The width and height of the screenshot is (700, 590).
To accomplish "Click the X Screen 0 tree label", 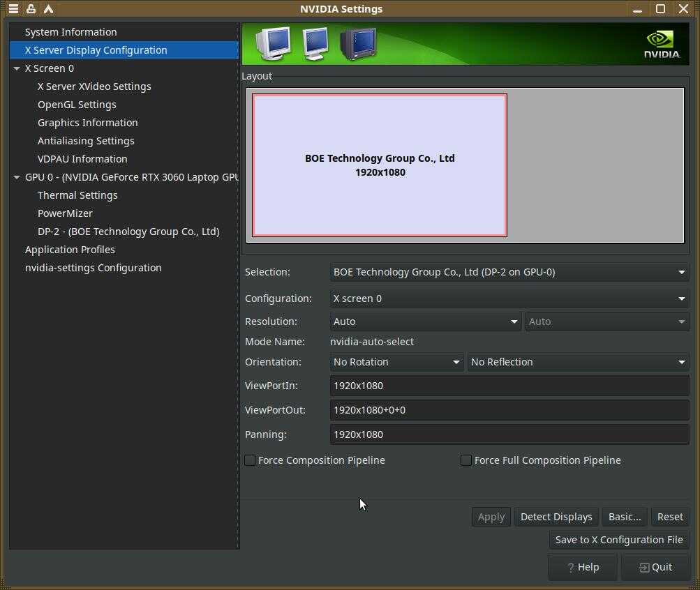I will [x=50, y=68].
